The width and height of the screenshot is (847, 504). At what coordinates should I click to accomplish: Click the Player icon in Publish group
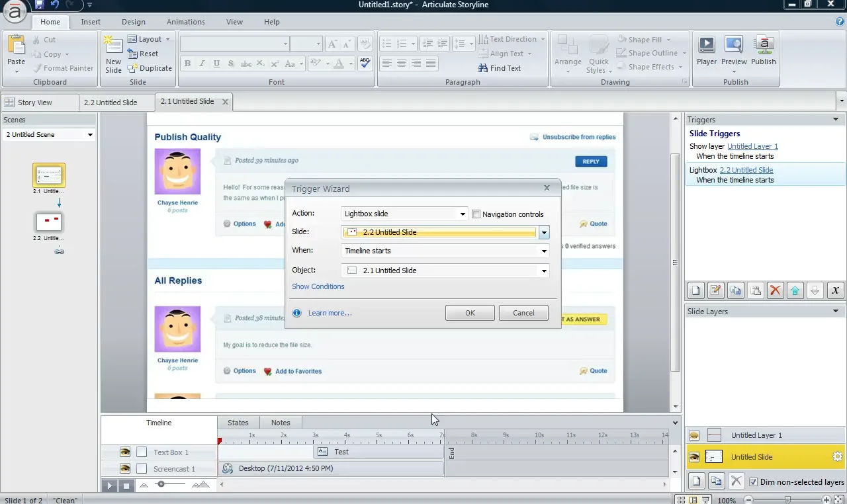click(x=706, y=51)
